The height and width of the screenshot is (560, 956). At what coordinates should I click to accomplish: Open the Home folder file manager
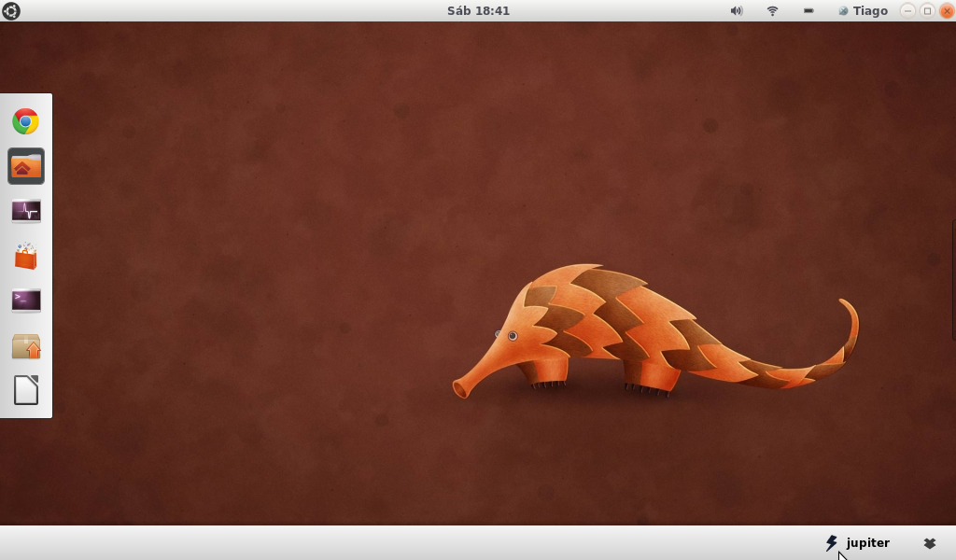25,166
